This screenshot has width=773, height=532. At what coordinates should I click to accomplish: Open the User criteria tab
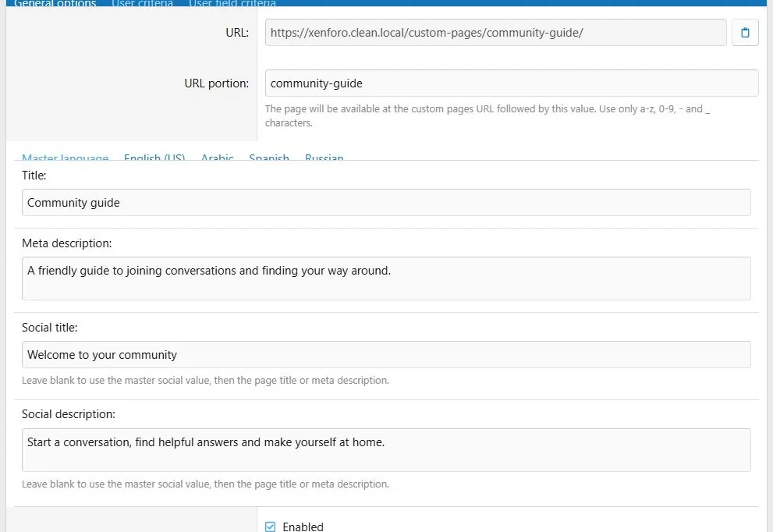pos(143,3)
